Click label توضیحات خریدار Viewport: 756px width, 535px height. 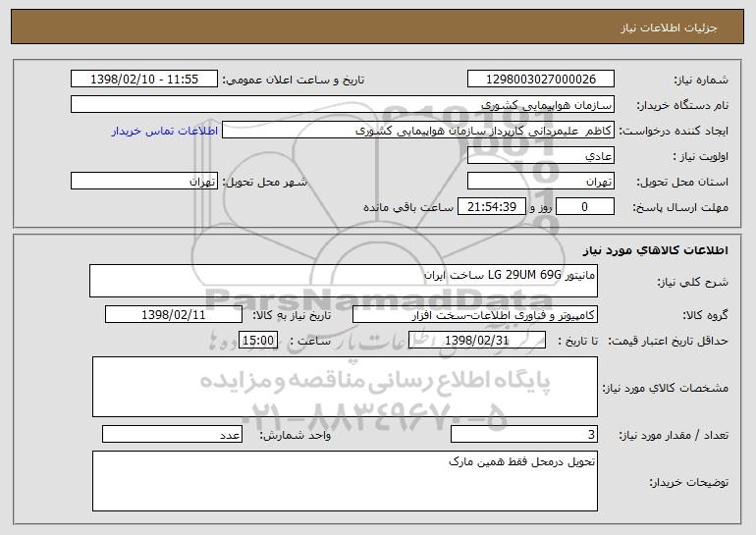[689, 482]
